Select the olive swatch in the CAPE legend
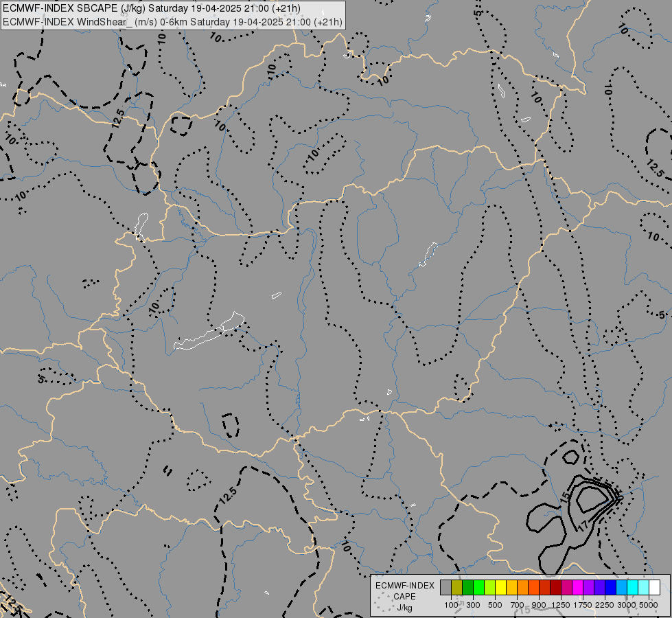The width and height of the screenshot is (672, 618). click(x=457, y=588)
